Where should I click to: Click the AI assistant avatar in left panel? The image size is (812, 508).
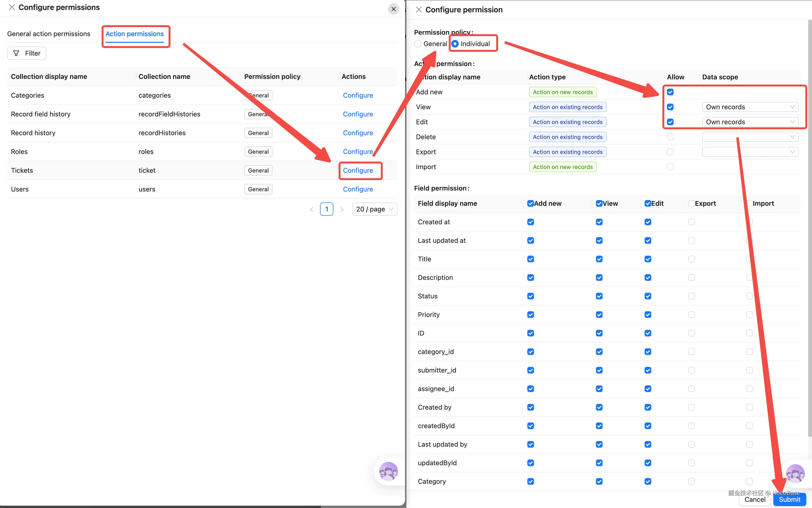tap(388, 471)
